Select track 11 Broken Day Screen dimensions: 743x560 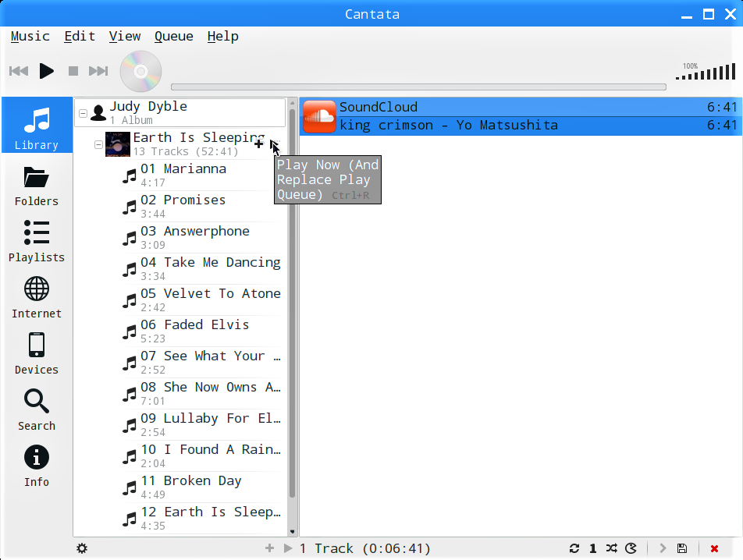(x=202, y=487)
